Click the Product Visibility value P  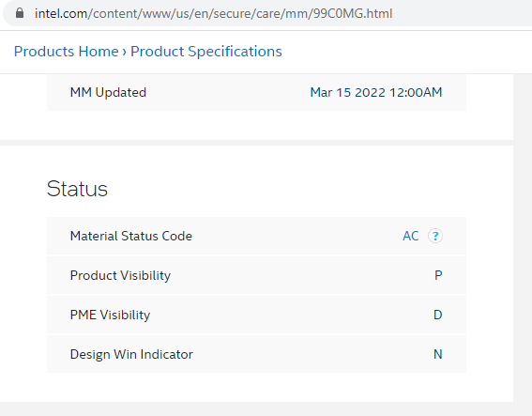click(x=438, y=275)
